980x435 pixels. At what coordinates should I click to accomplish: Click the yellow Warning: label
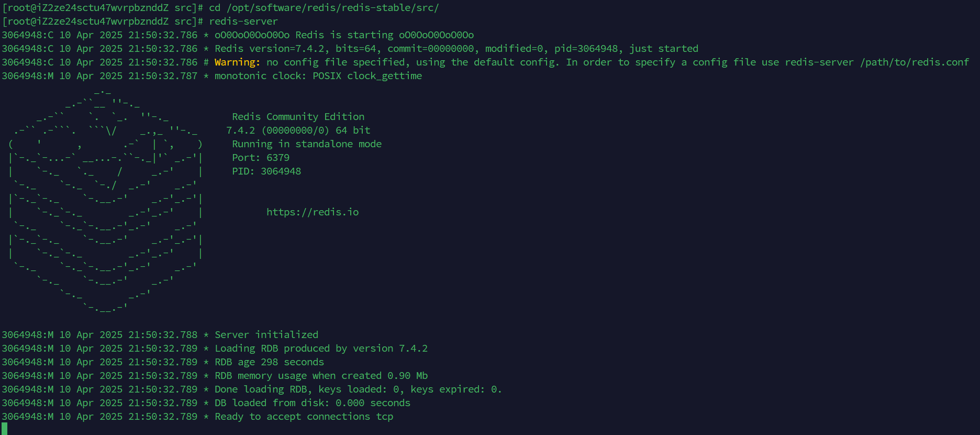237,62
